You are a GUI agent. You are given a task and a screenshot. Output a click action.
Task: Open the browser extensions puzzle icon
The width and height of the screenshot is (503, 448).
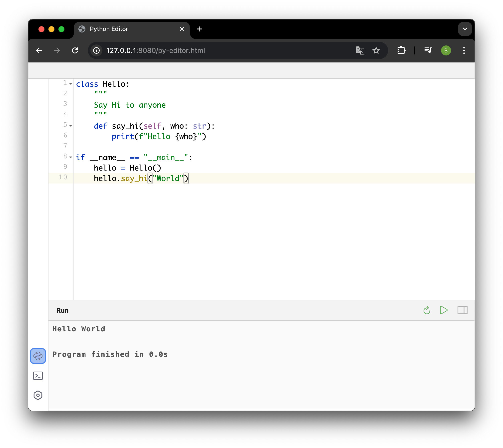click(401, 50)
